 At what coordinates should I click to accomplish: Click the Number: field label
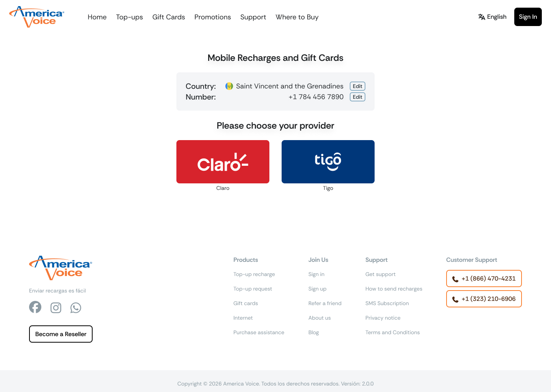[x=201, y=97]
